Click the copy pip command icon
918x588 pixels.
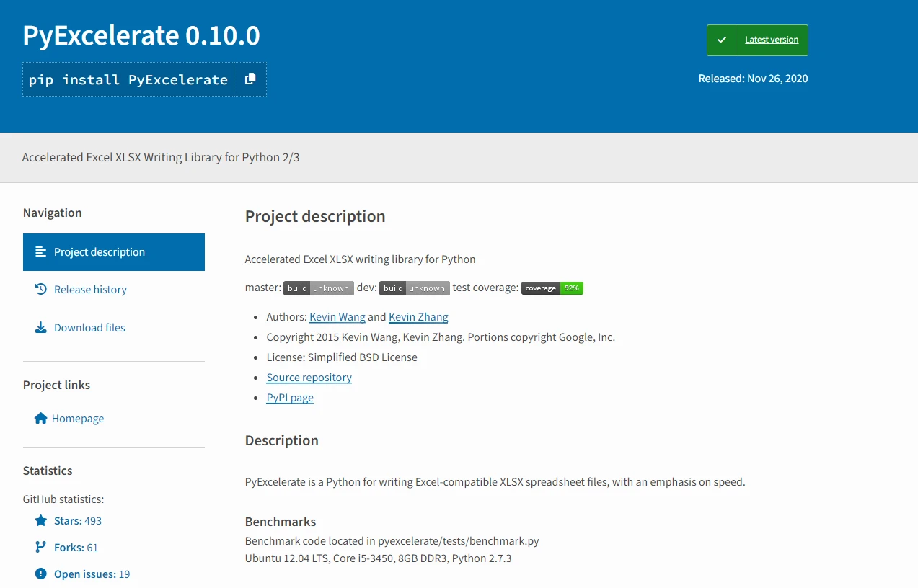250,79
